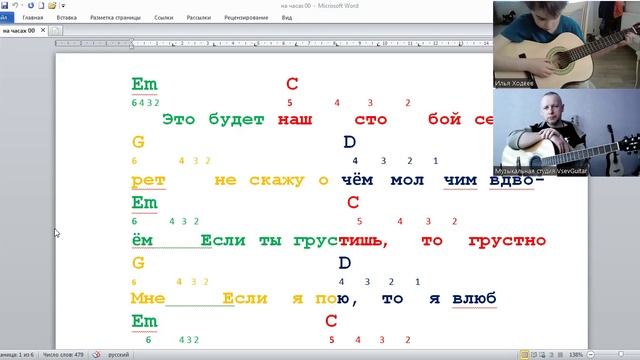Click the first red C chord
This screenshot has width=640, height=360.
[x=292, y=84]
